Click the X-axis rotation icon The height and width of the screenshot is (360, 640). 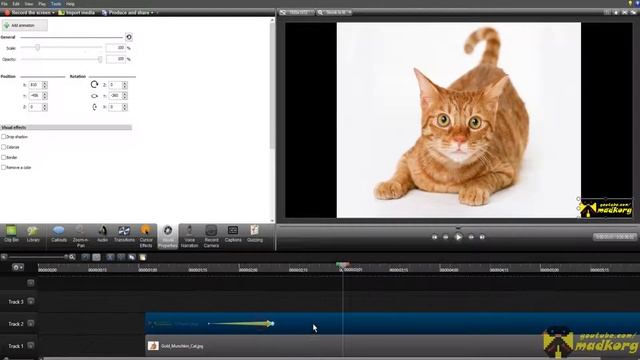94,107
